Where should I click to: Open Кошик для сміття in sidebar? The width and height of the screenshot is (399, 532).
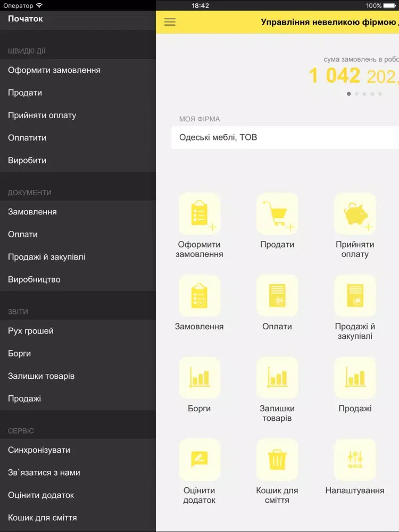click(x=78, y=518)
